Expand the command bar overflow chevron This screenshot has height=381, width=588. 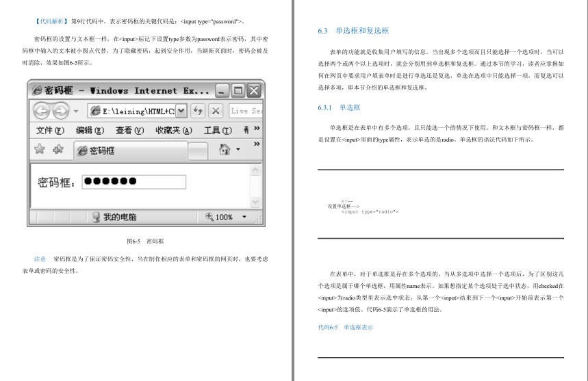pos(257,144)
